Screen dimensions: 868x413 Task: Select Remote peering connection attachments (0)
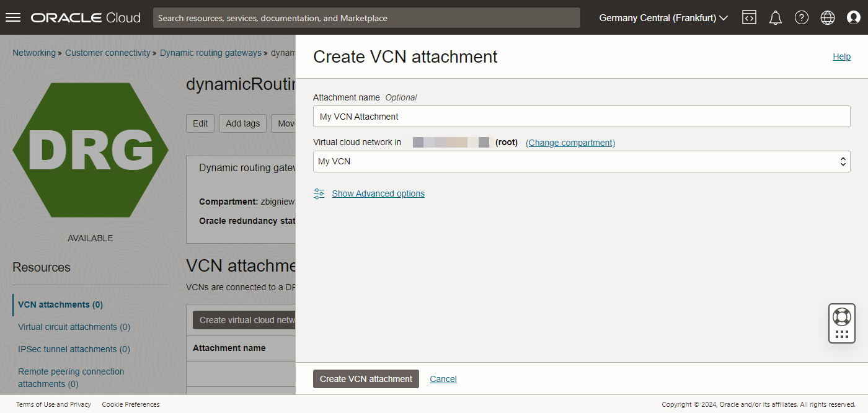click(71, 378)
